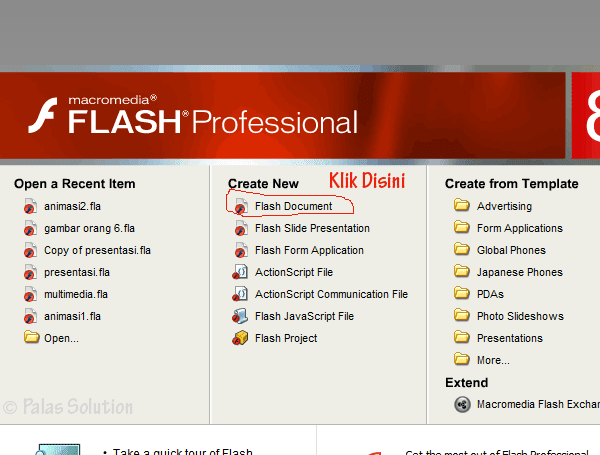Click the Open... folder icon
This screenshot has height=455, width=600.
coord(31,338)
